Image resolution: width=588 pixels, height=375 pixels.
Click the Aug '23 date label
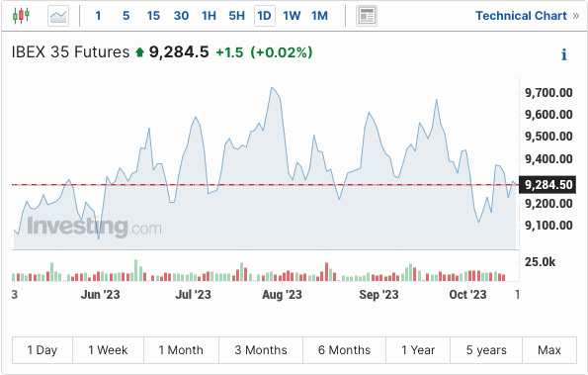point(282,294)
